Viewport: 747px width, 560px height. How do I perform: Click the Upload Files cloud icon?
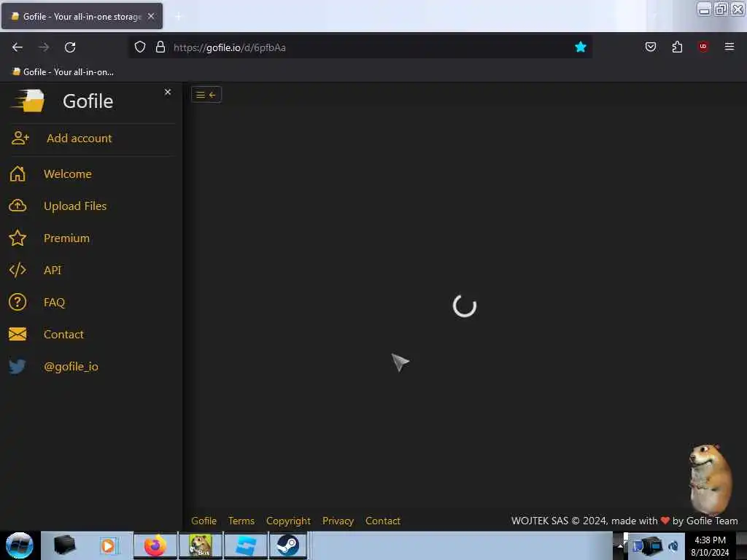click(x=18, y=206)
